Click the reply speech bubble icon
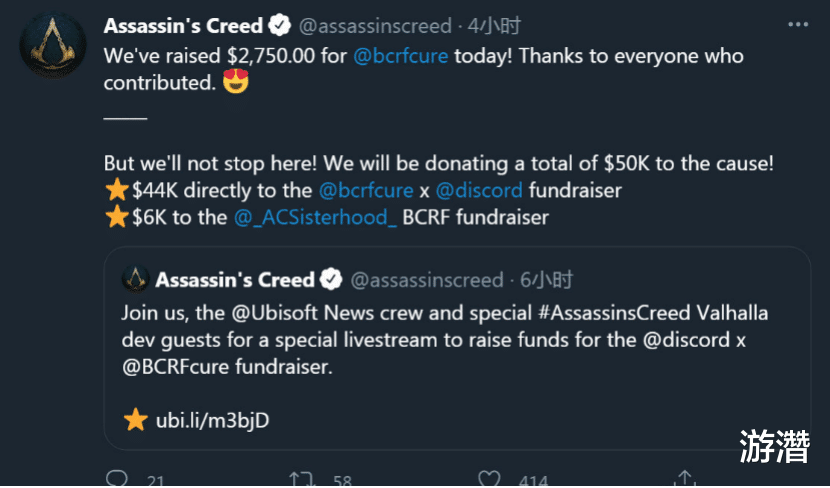This screenshot has height=488, width=830. pyautogui.click(x=118, y=479)
